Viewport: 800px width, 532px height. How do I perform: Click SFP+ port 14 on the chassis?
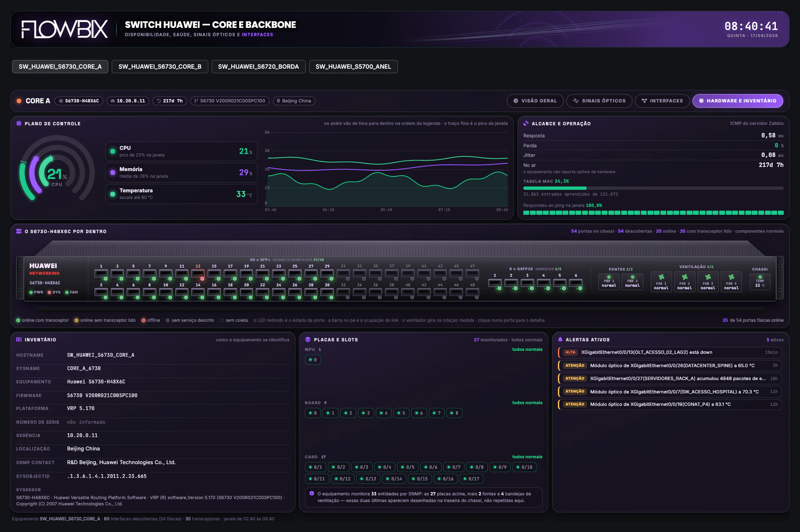click(x=198, y=292)
